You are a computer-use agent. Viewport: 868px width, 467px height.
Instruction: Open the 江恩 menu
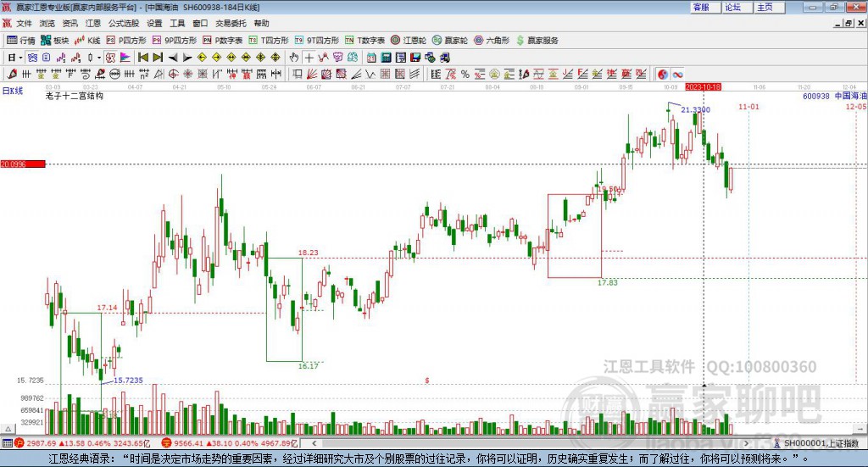[93, 23]
